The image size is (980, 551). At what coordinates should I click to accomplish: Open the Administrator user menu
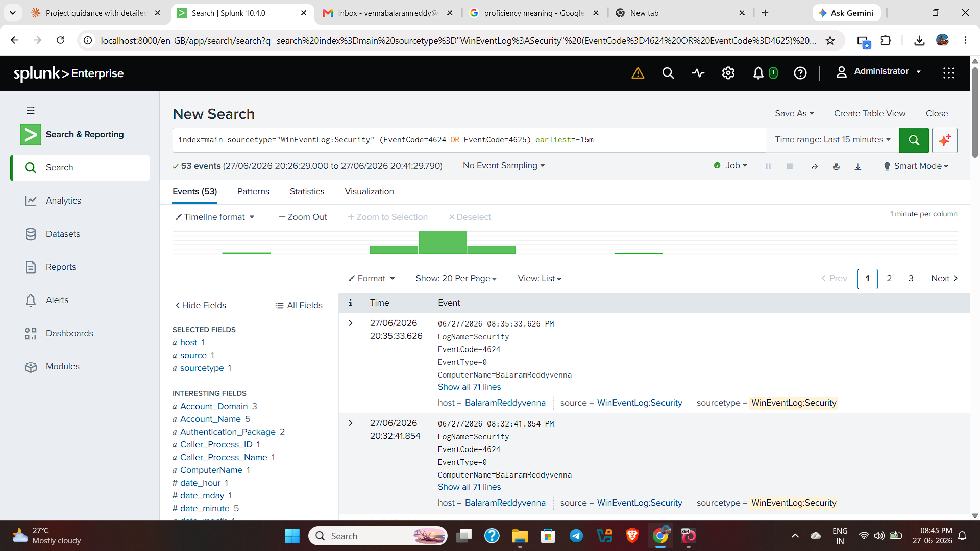[879, 72]
